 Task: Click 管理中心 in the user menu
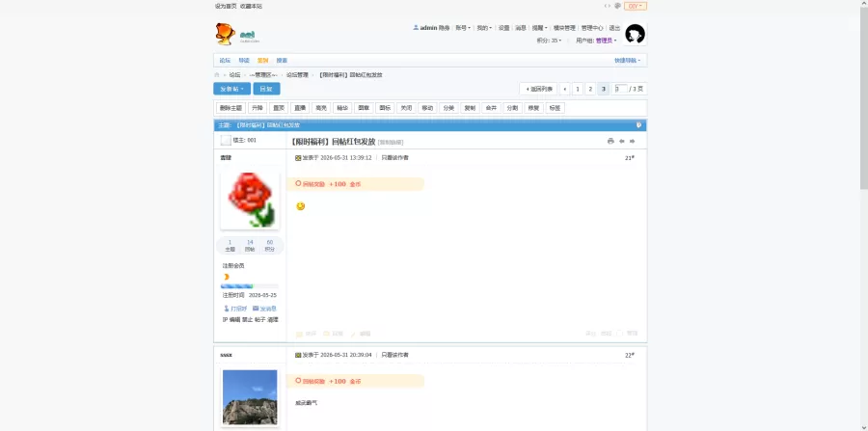[592, 28]
